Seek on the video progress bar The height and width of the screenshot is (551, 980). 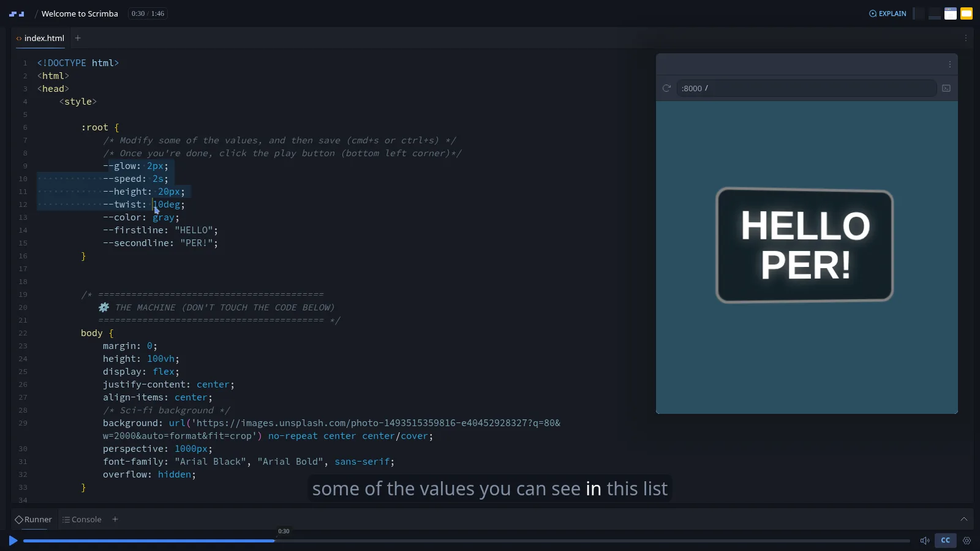click(467, 541)
